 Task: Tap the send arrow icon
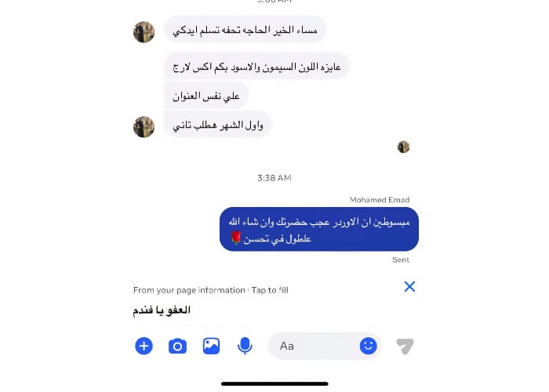point(405,347)
